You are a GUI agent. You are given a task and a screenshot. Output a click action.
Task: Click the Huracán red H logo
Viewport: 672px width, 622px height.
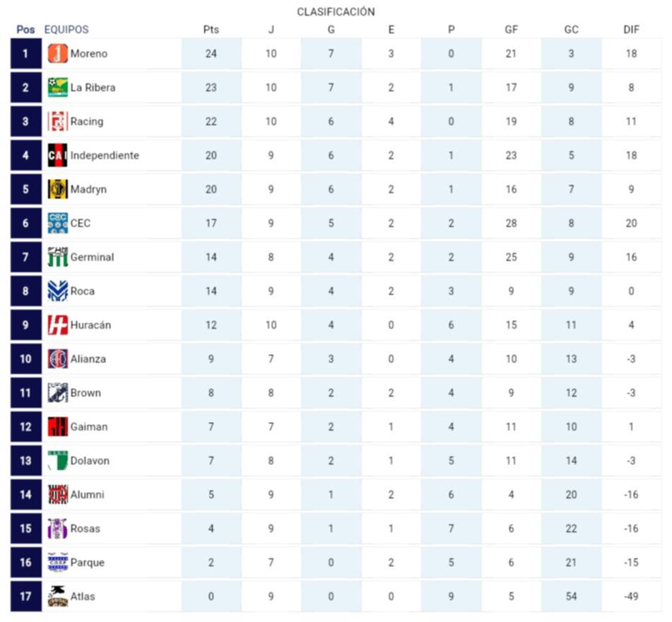pos(58,325)
